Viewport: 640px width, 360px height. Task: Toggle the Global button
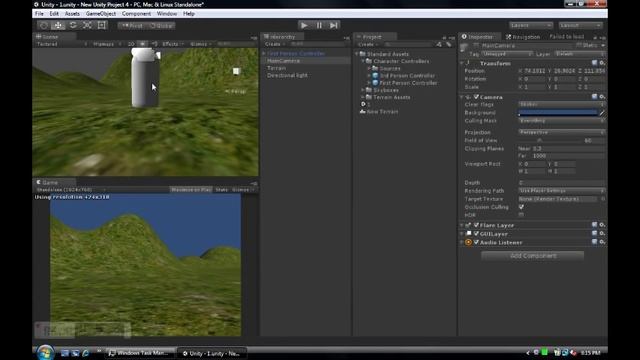click(x=161, y=25)
